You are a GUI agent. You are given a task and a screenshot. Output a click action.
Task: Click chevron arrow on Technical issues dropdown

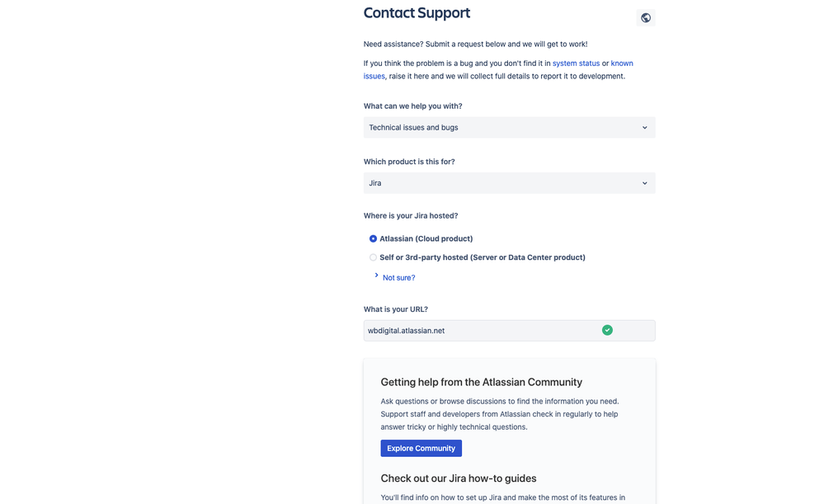pyautogui.click(x=644, y=128)
